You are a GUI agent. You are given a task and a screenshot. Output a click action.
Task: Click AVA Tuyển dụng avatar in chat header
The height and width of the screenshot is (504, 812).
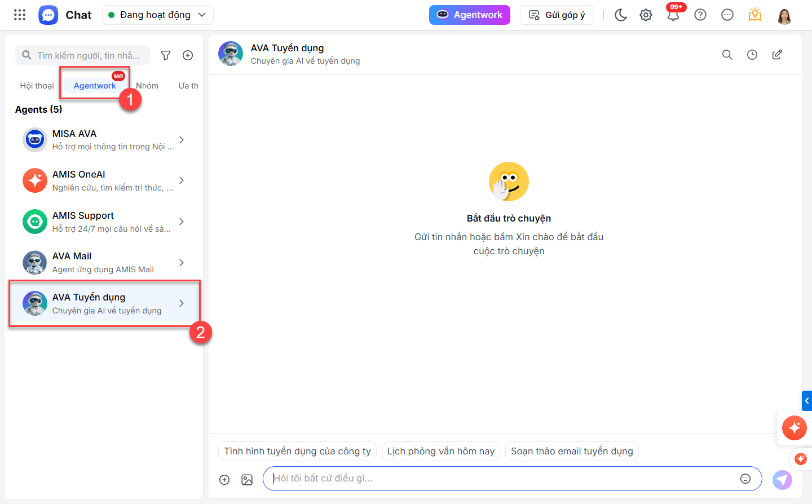231,54
